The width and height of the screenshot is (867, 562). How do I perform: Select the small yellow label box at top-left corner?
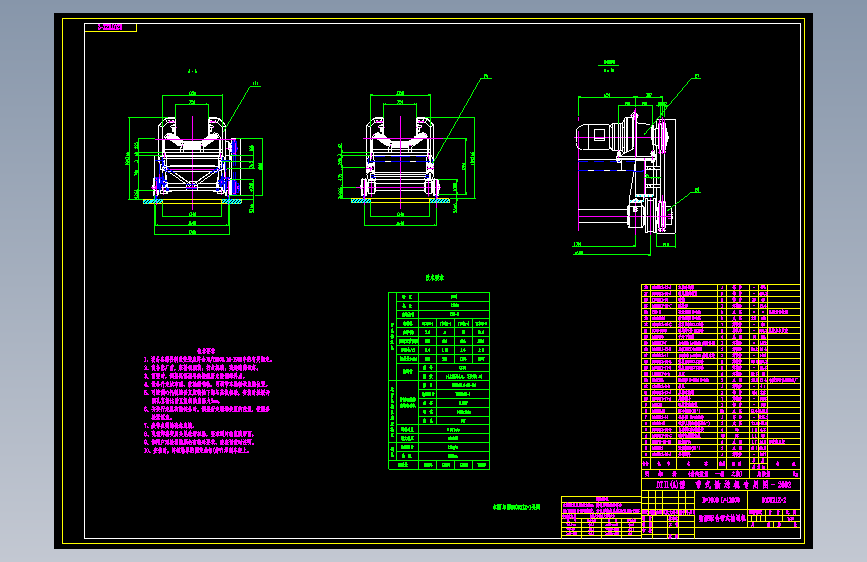(x=111, y=27)
